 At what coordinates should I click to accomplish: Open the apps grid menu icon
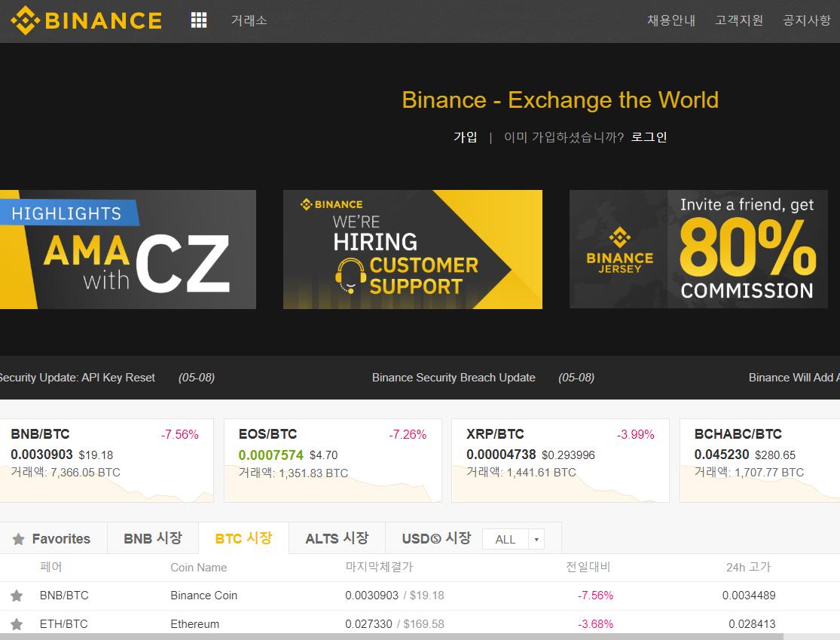click(x=199, y=20)
